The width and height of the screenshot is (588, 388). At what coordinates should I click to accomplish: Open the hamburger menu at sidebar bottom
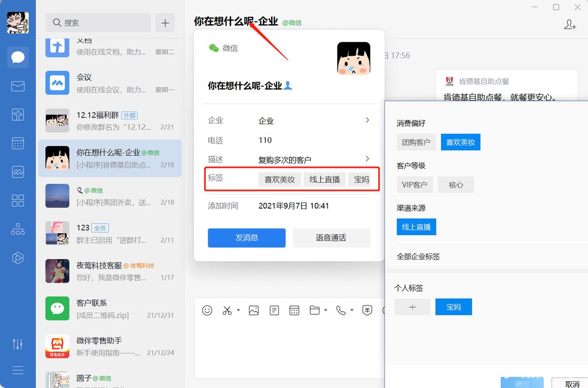(18, 370)
